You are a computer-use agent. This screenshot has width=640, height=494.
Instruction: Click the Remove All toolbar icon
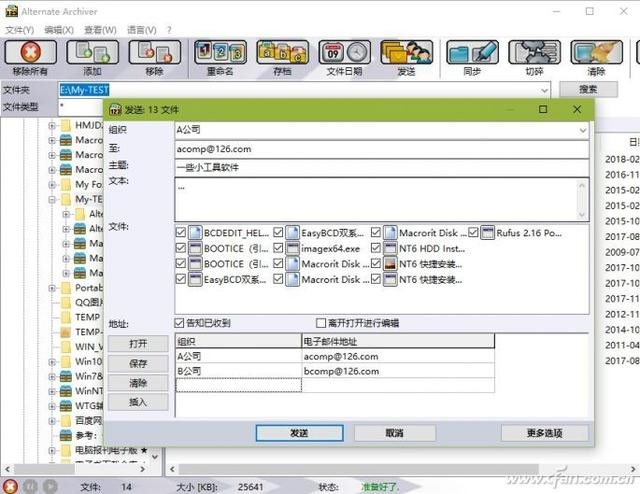pyautogui.click(x=30, y=52)
